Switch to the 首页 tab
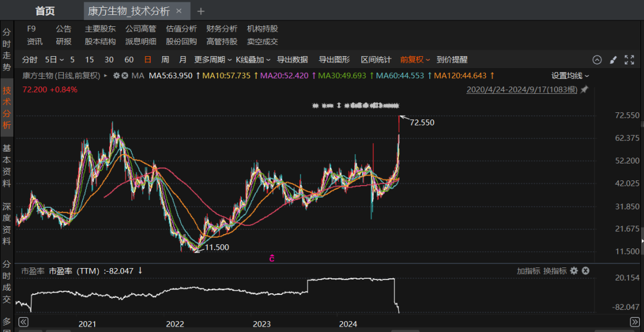The width and height of the screenshot is (644, 332). [x=45, y=11]
